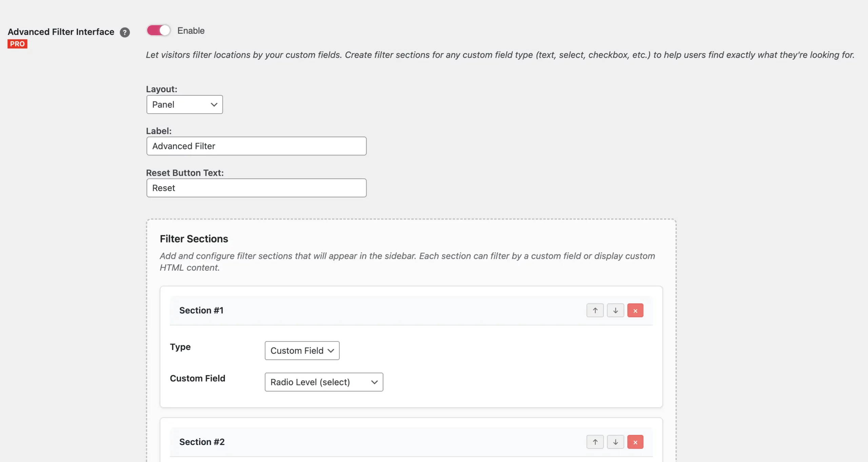Screen dimensions: 868x462
Task: Move Section #1 down with arrow
Action: click(615, 310)
